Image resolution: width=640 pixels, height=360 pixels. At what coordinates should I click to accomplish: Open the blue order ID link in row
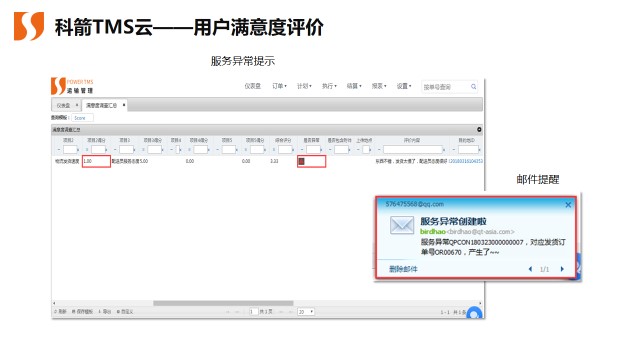[466, 161]
